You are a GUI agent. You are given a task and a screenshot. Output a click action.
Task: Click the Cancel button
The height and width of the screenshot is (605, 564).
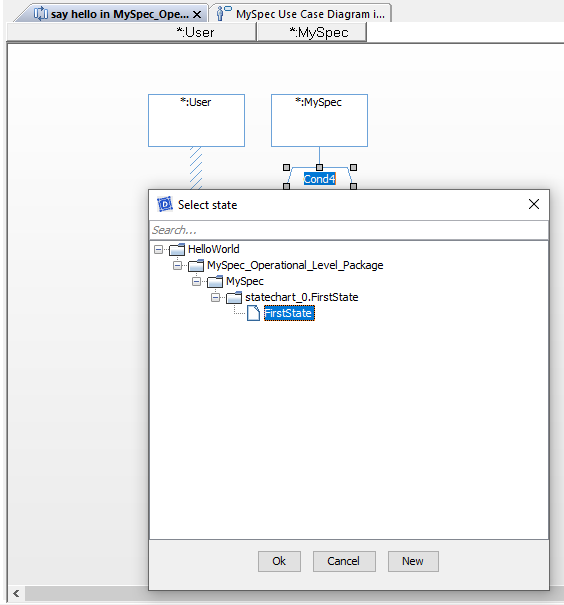pos(344,561)
